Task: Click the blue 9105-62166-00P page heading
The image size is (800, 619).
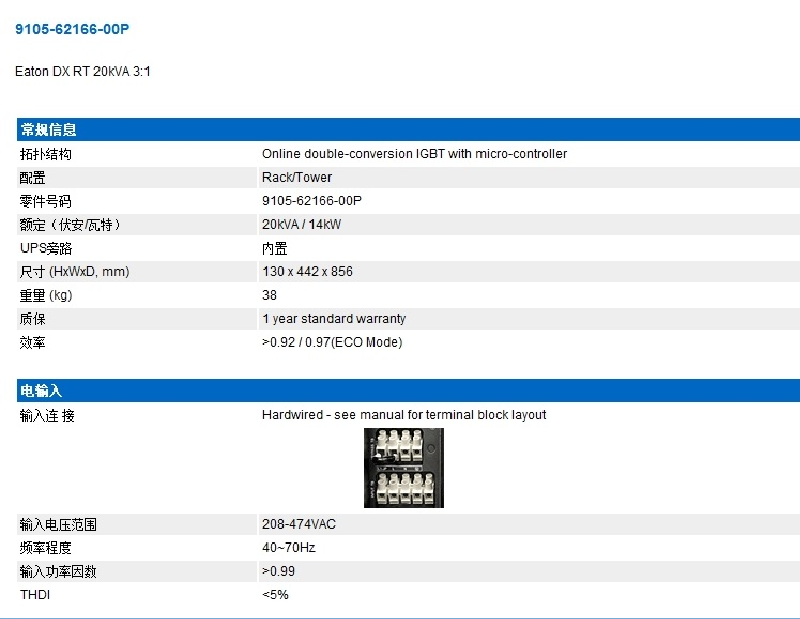Action: click(x=72, y=29)
